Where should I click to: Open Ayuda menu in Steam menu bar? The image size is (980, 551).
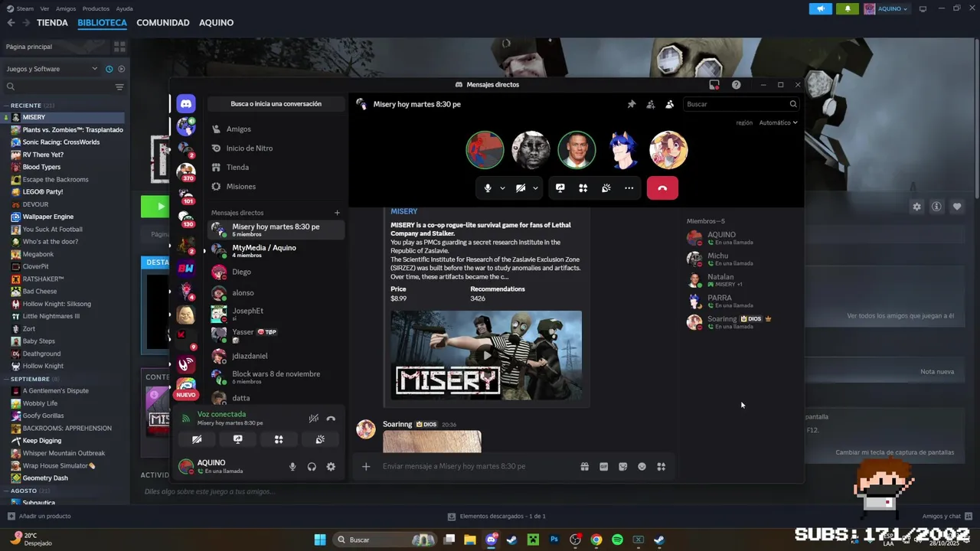(x=124, y=8)
